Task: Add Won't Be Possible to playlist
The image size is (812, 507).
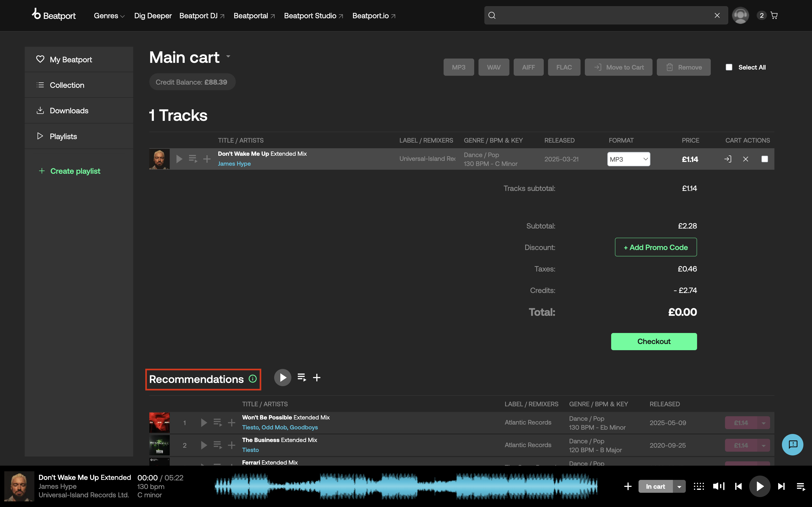Action: pyautogui.click(x=231, y=422)
